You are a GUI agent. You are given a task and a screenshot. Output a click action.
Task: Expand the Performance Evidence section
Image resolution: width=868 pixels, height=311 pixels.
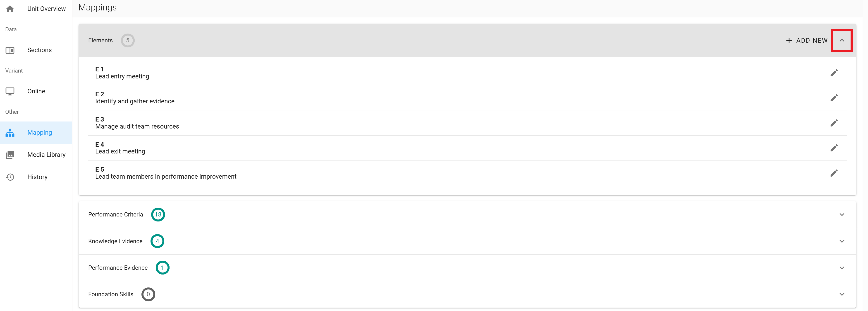tap(841, 268)
